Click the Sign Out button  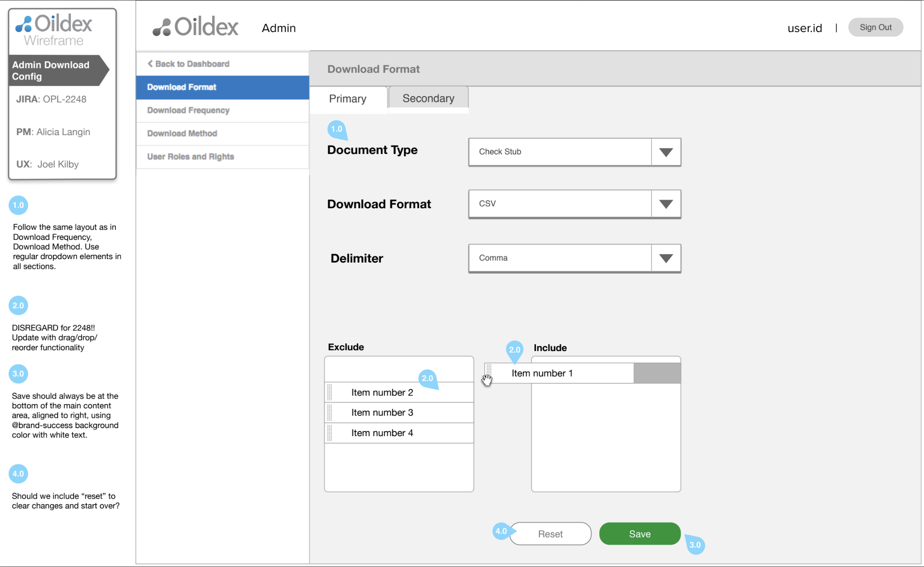(875, 27)
